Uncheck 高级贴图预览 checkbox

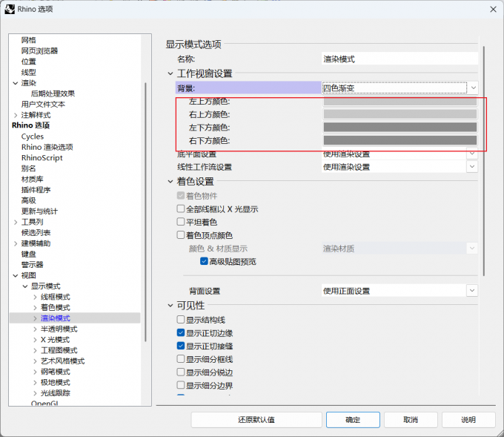(204, 261)
